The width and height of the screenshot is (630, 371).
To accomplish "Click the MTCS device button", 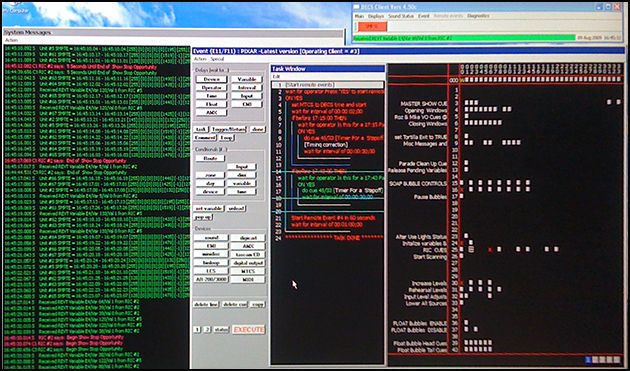I will 248,271.
